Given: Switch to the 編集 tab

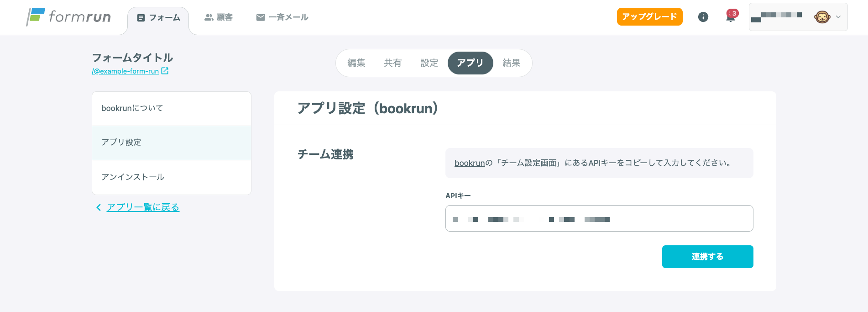Looking at the screenshot, I should point(356,63).
